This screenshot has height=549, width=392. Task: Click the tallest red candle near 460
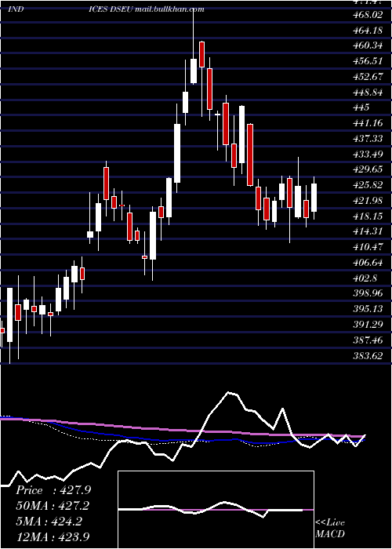click(x=201, y=54)
